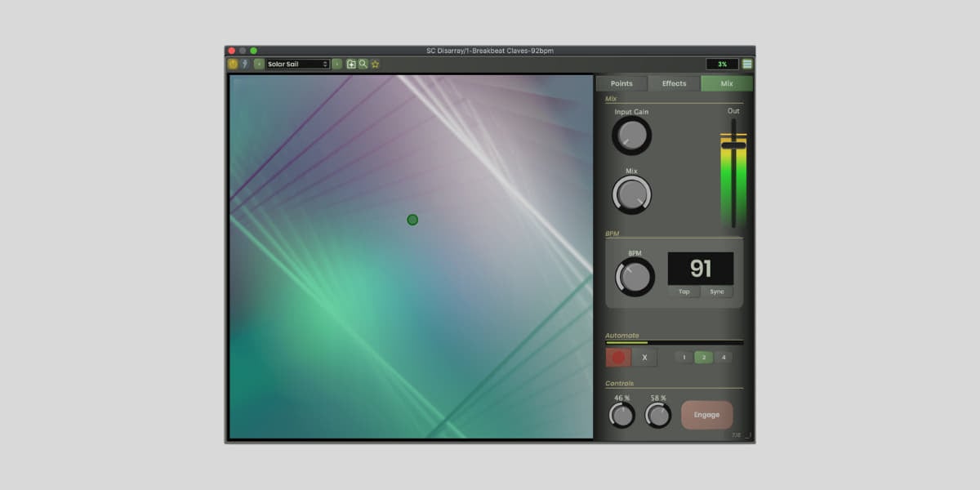Click the Out level fader handle
Screen dimensions: 980x490
point(733,145)
